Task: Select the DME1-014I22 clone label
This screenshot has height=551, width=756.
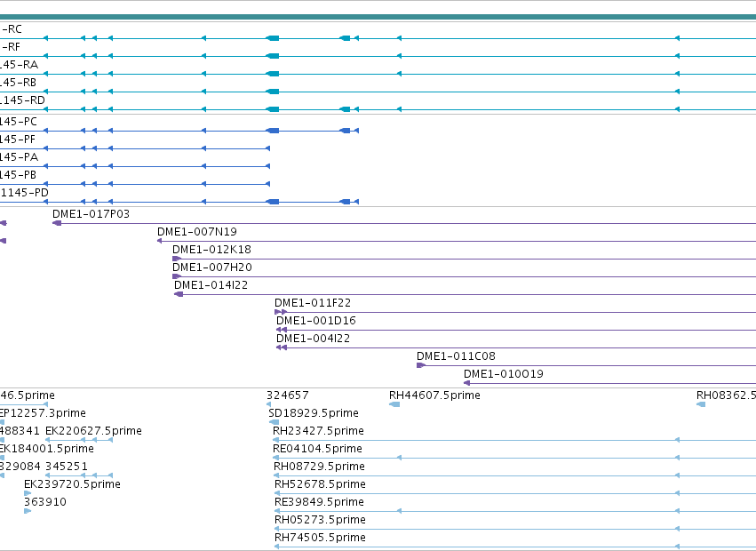Action: click(x=211, y=285)
